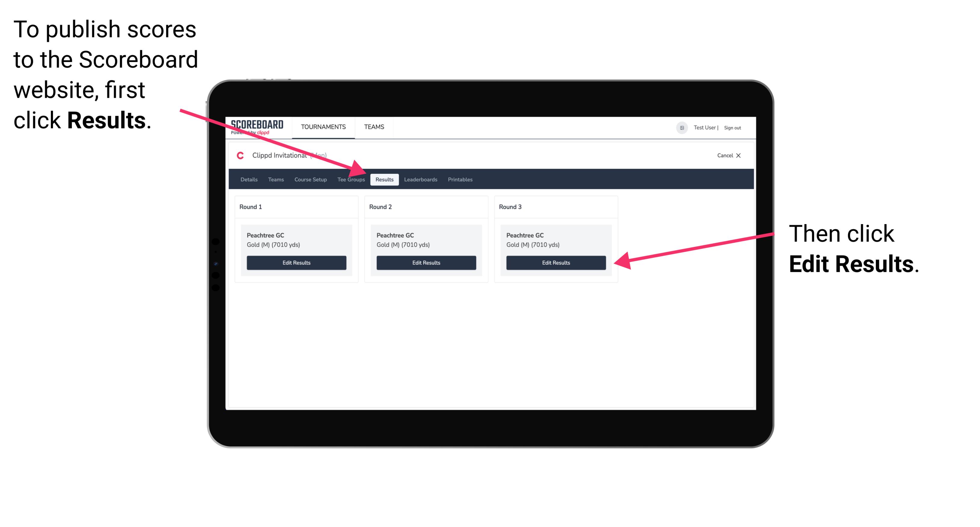980x527 pixels.
Task: Click the Clippd 'C' brand icon
Action: tap(239, 156)
